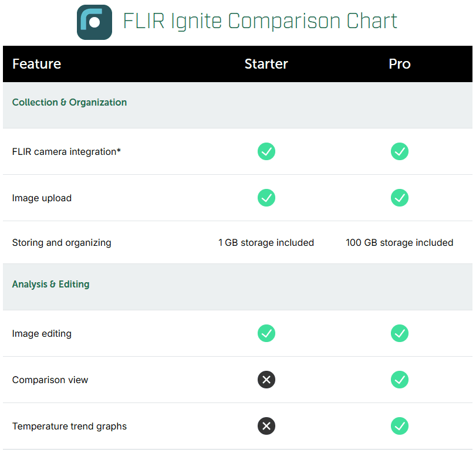The image size is (476, 450).
Task: Click Starter checkmark for Image upload
Action: click(266, 198)
